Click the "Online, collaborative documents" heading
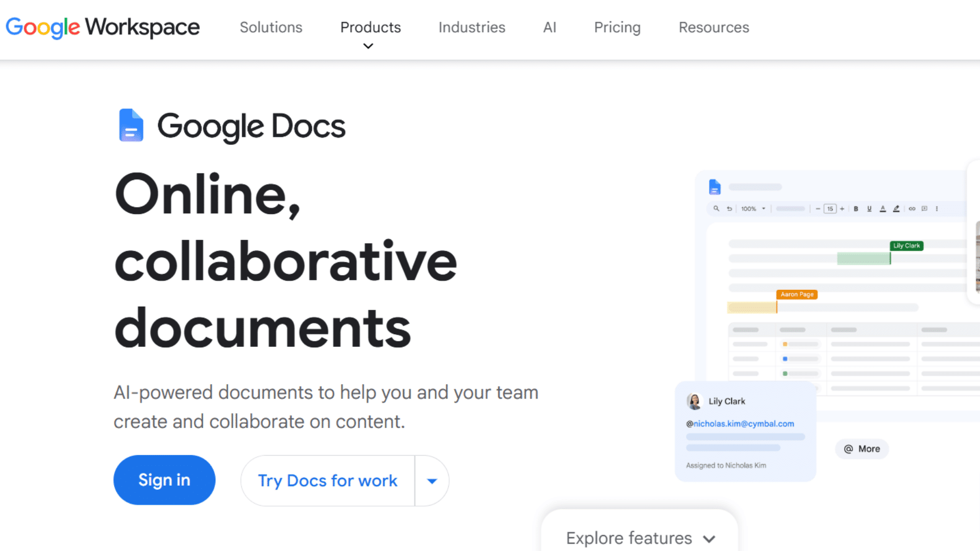 point(286,260)
